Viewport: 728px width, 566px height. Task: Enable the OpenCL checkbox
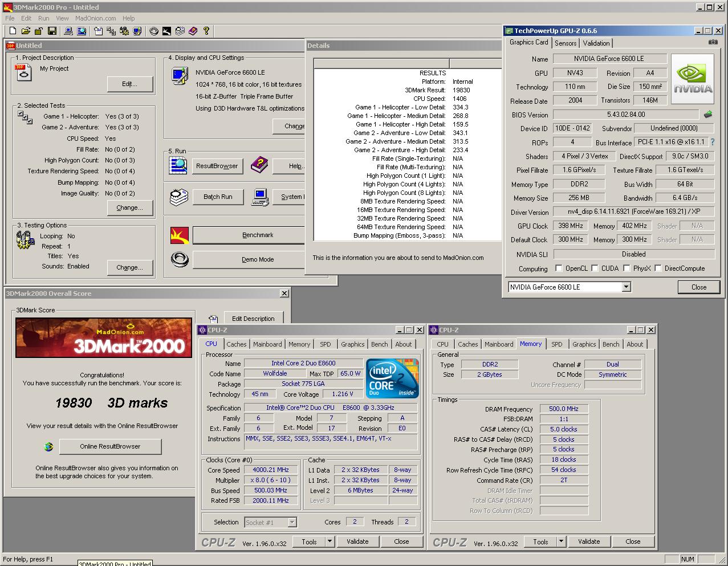tap(559, 268)
